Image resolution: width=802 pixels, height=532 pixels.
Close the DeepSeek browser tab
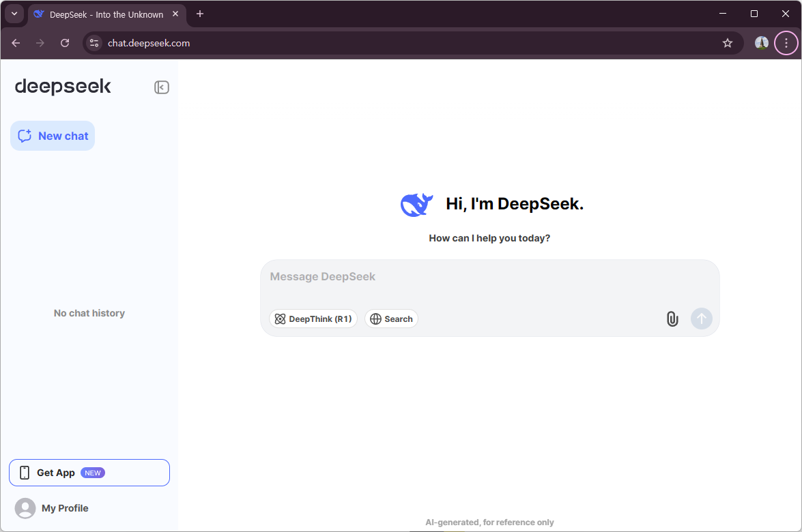pos(175,14)
